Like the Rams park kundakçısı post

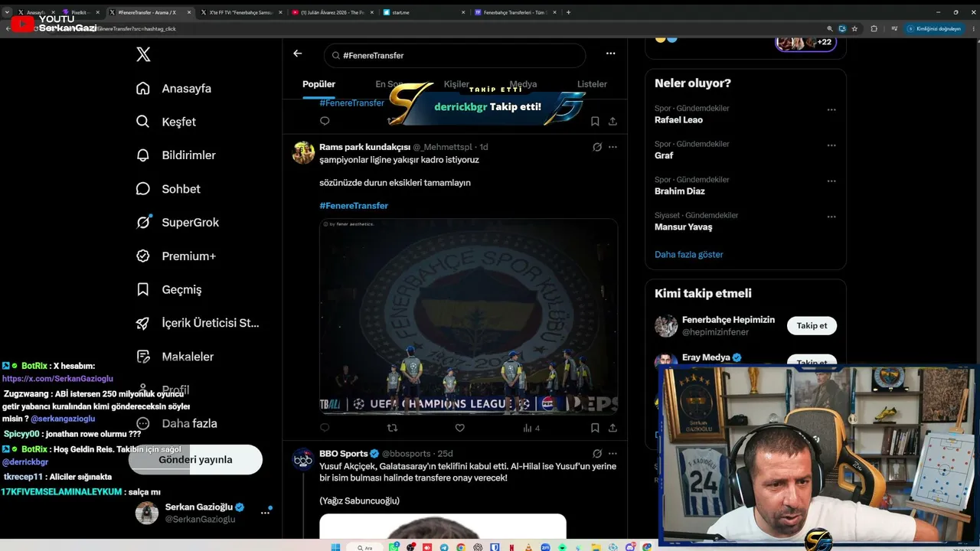pyautogui.click(x=460, y=428)
